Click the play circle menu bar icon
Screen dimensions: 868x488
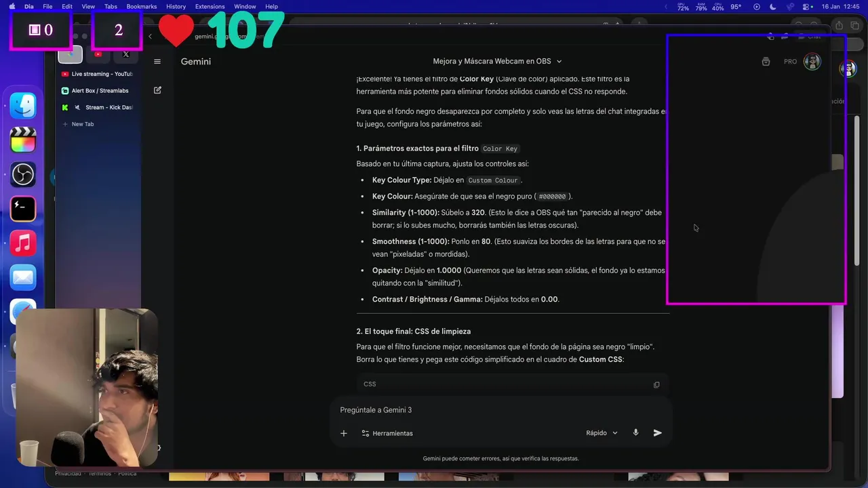(757, 7)
